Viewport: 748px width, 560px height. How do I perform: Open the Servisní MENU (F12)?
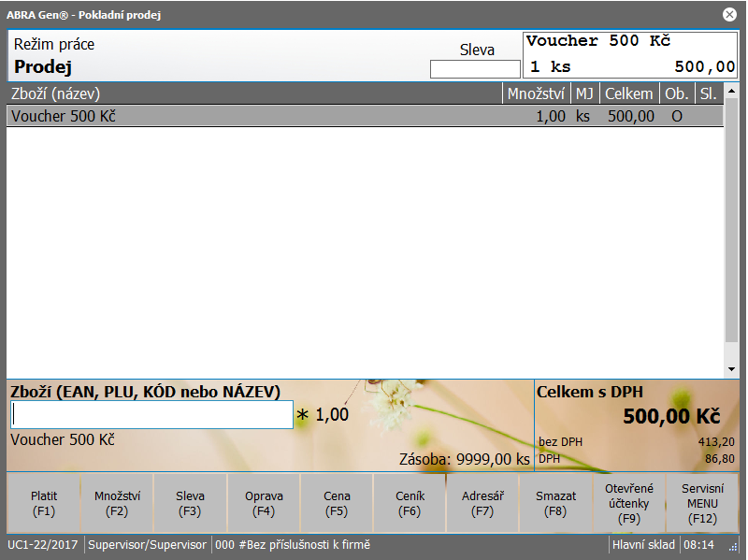tap(702, 503)
